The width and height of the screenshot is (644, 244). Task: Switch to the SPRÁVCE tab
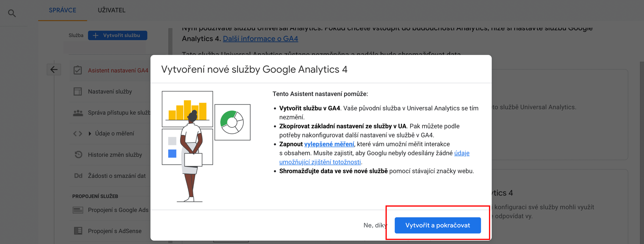(x=62, y=10)
